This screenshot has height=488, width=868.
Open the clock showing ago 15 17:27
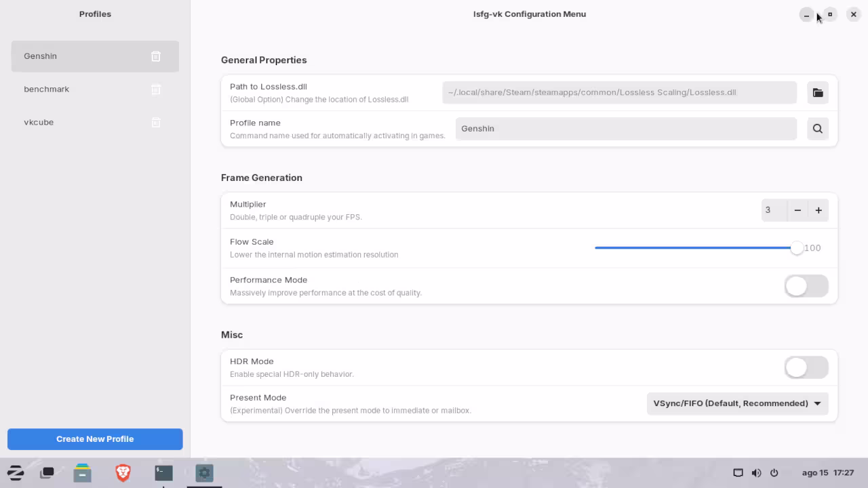pos(827,473)
